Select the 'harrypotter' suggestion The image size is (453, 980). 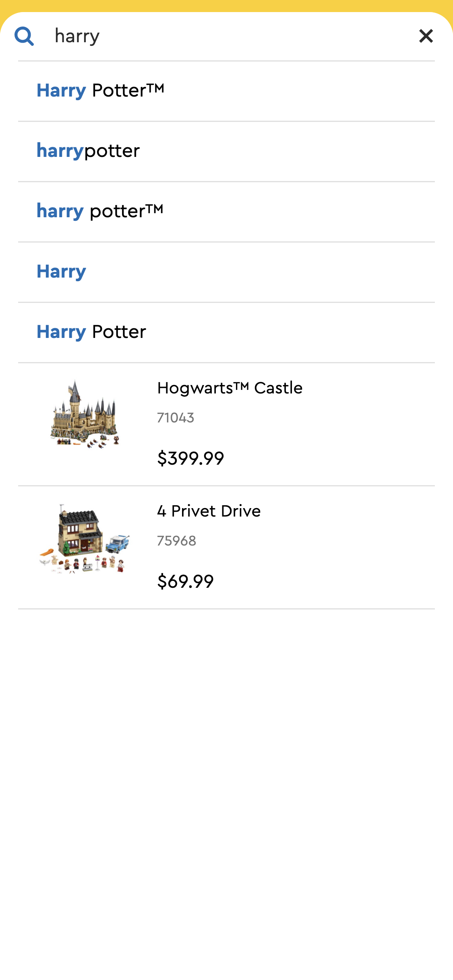(x=88, y=150)
